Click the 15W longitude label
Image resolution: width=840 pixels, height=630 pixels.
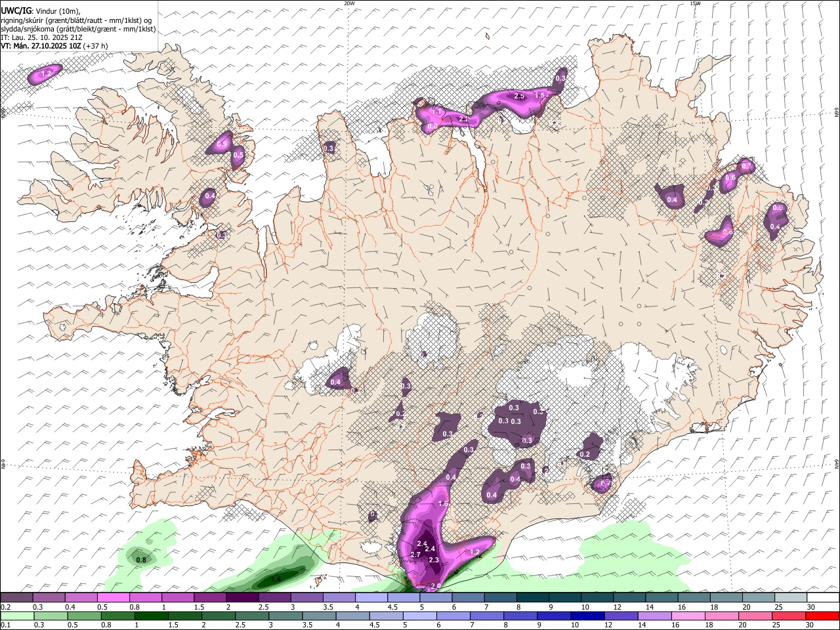(x=696, y=3)
